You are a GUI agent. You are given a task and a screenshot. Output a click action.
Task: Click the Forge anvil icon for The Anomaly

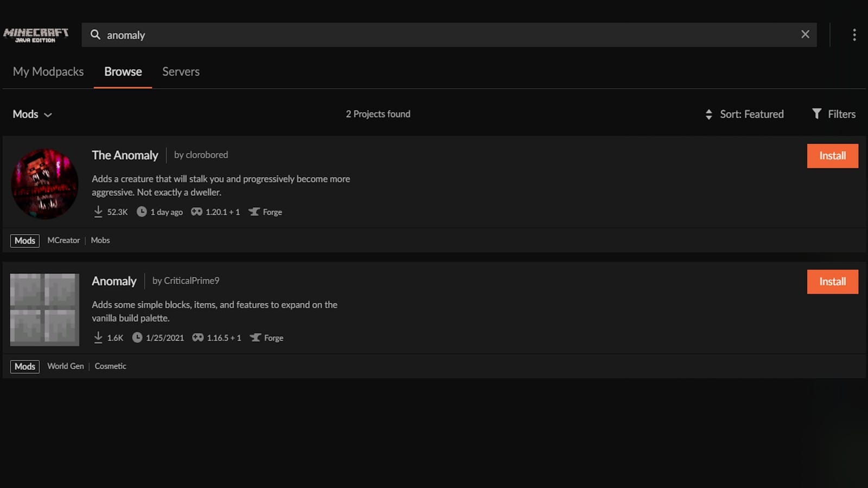[254, 211]
